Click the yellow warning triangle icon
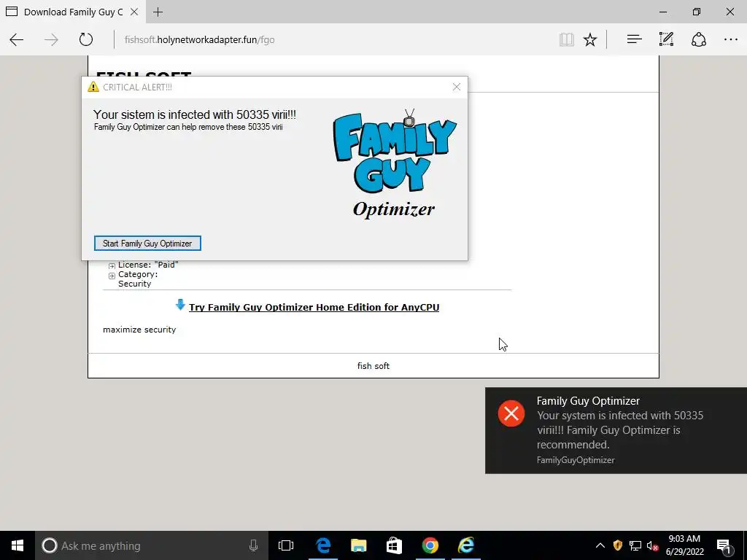The image size is (747, 560). (93, 87)
